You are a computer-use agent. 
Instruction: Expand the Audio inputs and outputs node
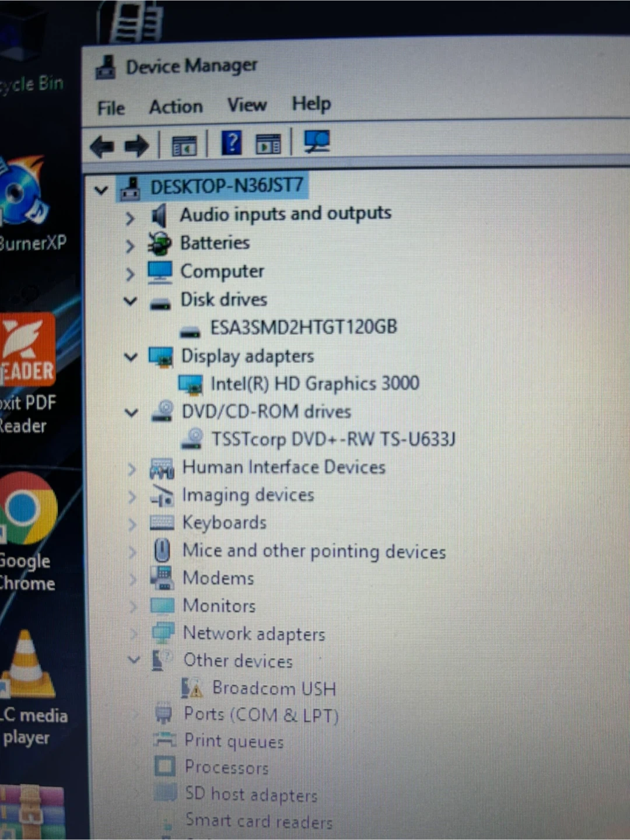[130, 218]
